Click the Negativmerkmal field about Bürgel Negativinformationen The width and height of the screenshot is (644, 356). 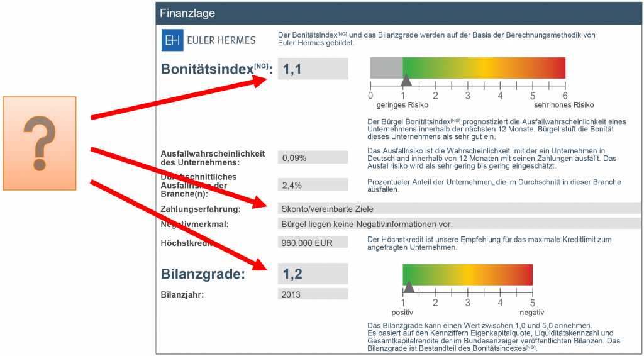coord(459,223)
